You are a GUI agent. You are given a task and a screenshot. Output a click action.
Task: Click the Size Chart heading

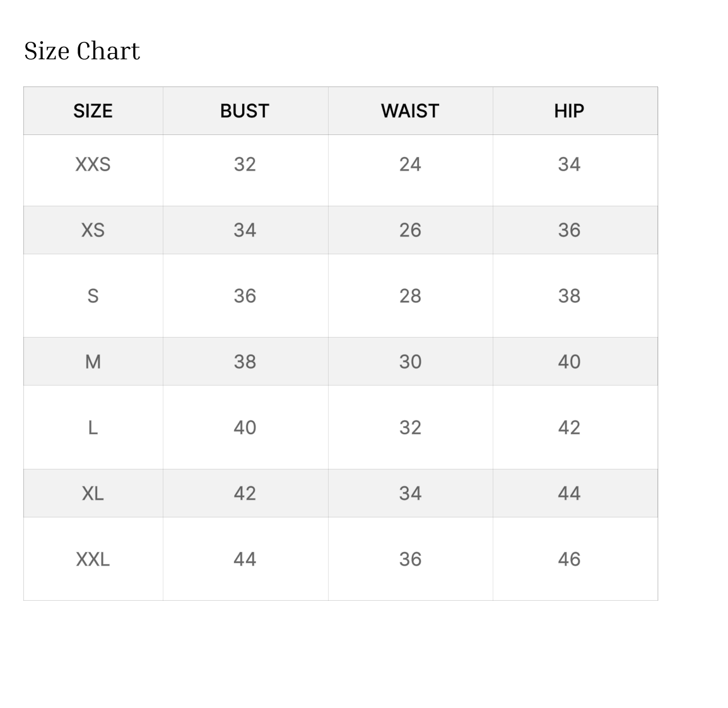(82, 51)
